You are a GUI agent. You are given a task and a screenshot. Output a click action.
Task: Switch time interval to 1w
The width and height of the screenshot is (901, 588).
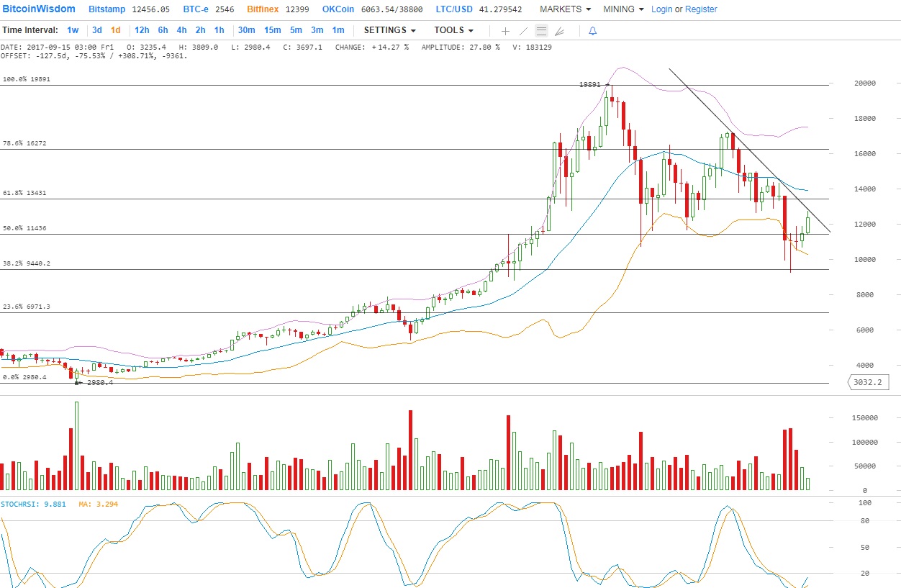73,30
